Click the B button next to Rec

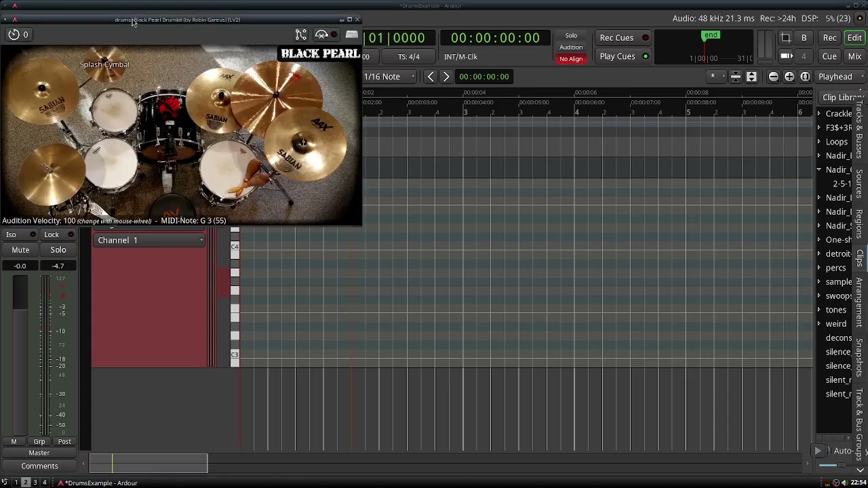[804, 38]
